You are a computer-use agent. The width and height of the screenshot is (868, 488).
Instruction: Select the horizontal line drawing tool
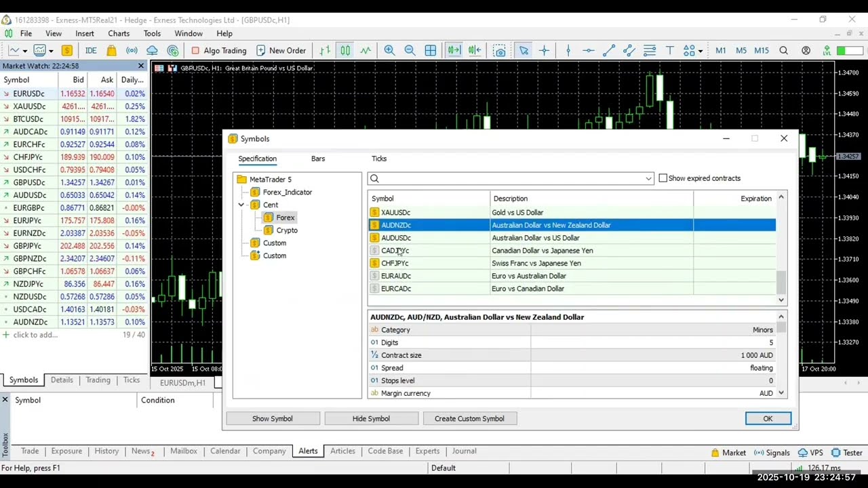[x=588, y=51]
